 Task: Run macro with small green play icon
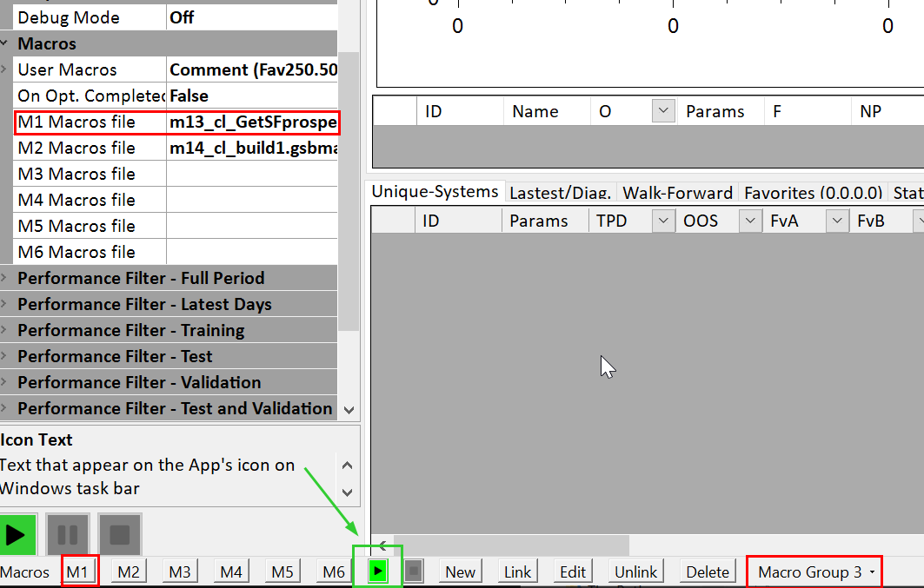click(377, 571)
